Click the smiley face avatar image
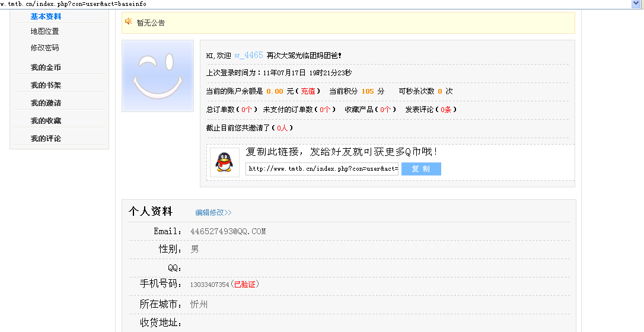This screenshot has width=644, height=332. pyautogui.click(x=158, y=76)
